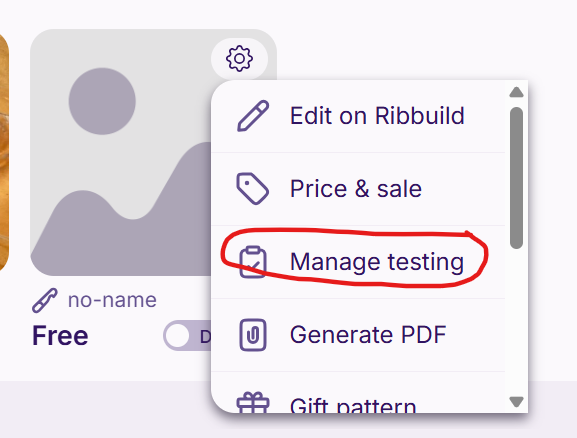
Task: Click the pencil icon beside Edit on Ribbuild
Action: 253,116
